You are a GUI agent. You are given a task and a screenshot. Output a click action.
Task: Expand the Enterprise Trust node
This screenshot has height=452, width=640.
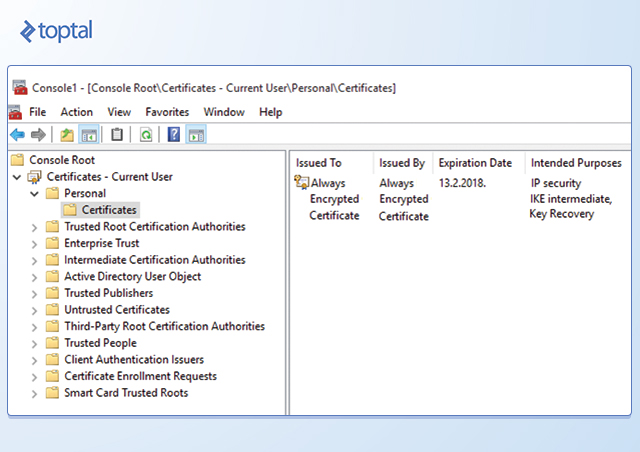click(35, 244)
